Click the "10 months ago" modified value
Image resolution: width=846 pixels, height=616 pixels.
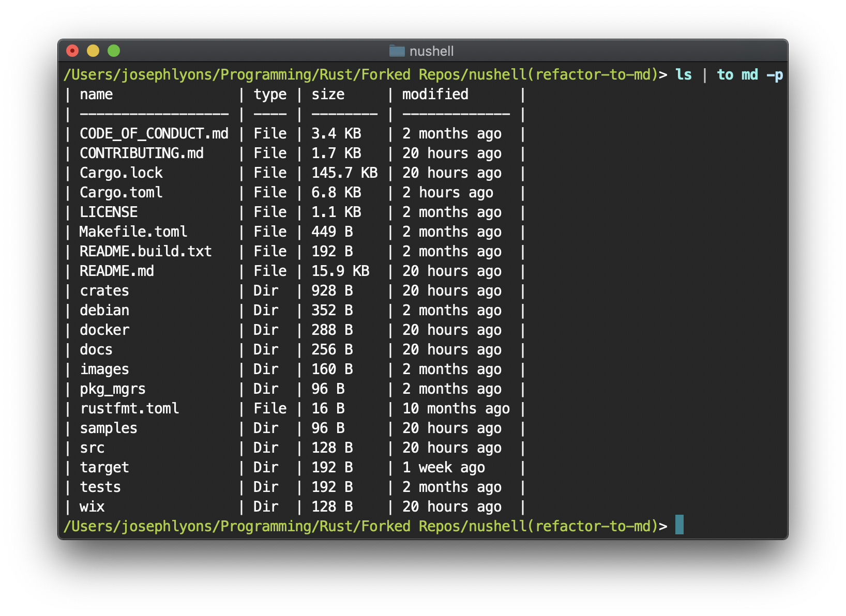tap(456, 409)
